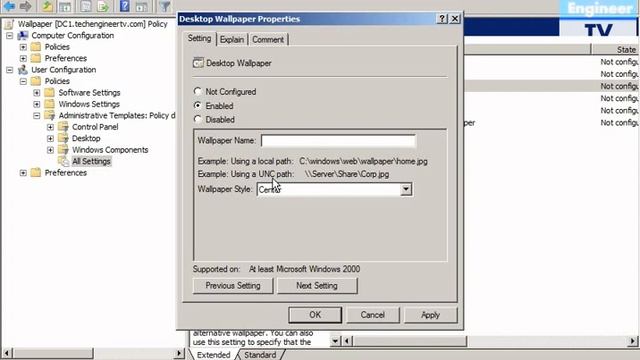This screenshot has width=640, height=360.
Task: Close the Desktop Wallpaper Properties dialog
Action: coord(455,19)
